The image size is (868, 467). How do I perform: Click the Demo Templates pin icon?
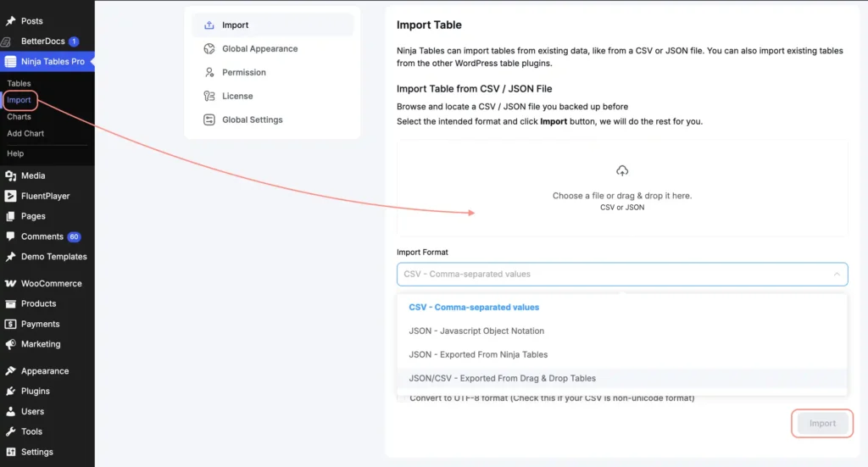pos(10,257)
